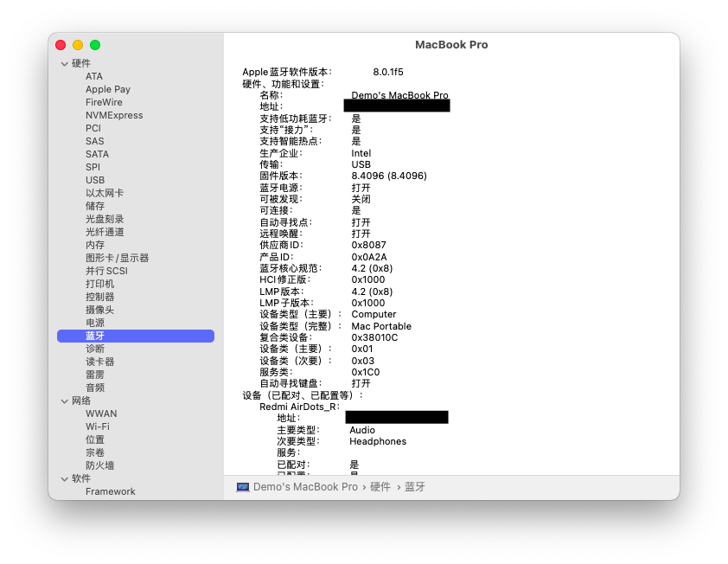Viewport: 728px width, 564px height.
Task: Click the Mac Portable device type value
Action: pyautogui.click(x=381, y=327)
